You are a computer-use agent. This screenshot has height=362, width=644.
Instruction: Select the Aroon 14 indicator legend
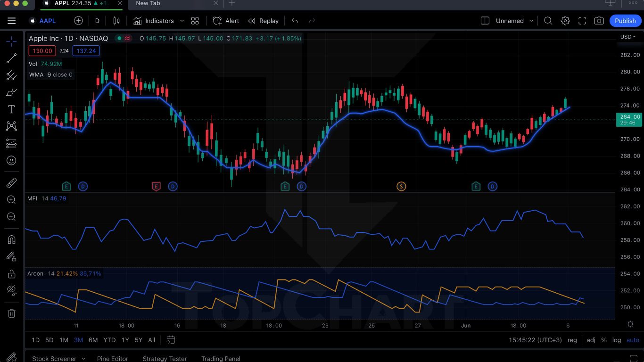click(64, 273)
